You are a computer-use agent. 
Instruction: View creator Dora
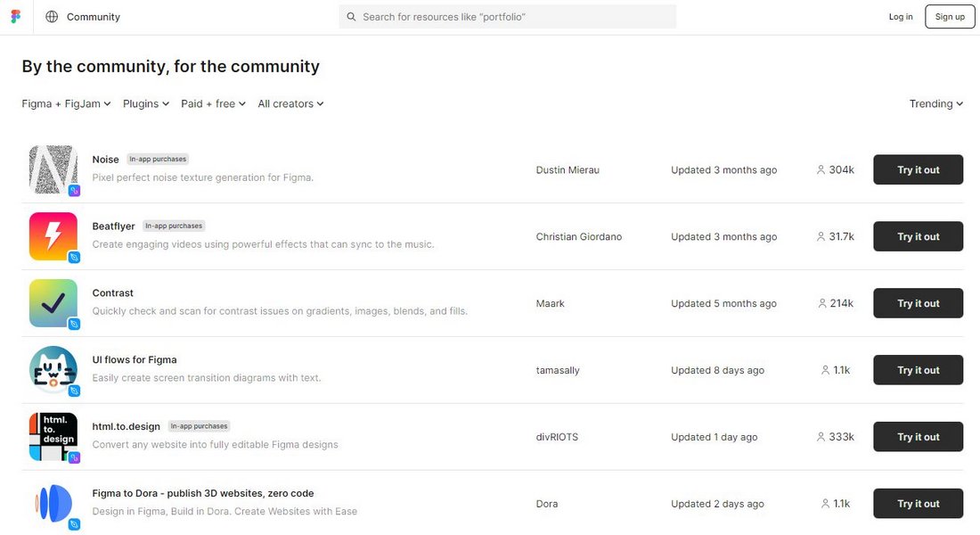point(547,504)
